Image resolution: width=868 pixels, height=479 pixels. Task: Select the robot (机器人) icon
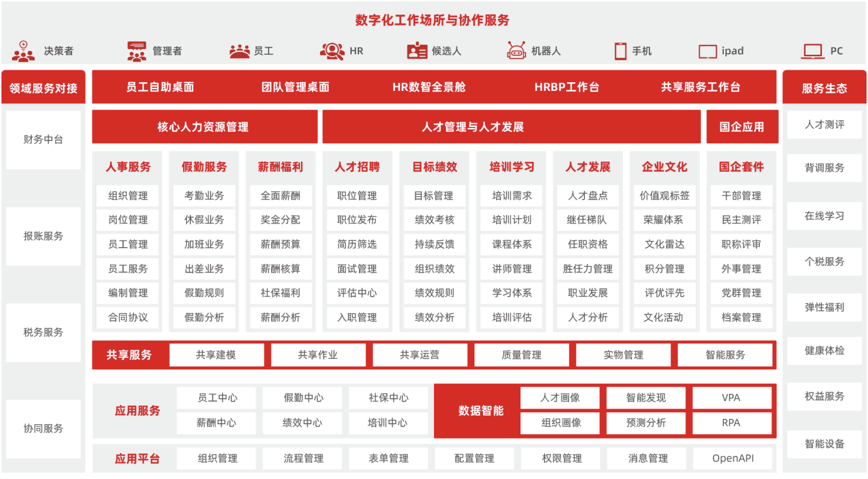pos(516,50)
